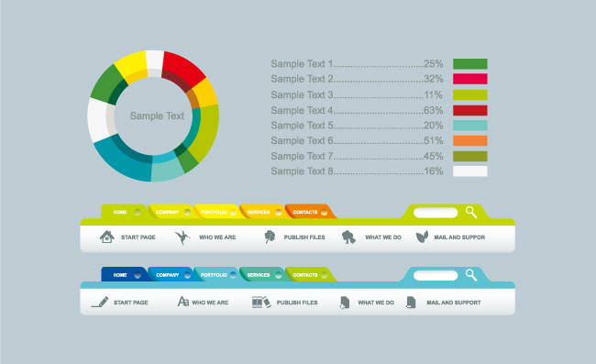Click the flower icon beside PUBLISH FILES
This screenshot has height=364, width=596.
point(270,237)
